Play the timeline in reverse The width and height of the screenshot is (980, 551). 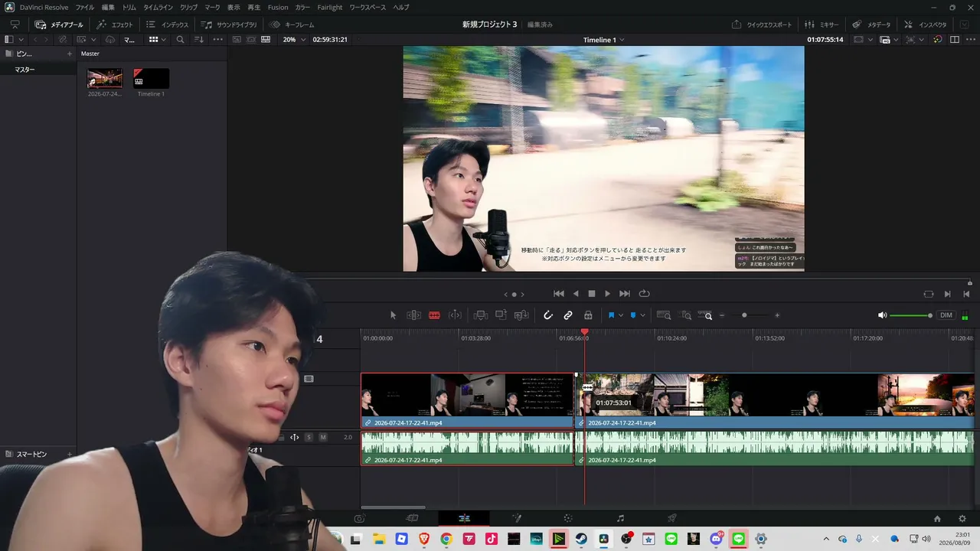point(576,294)
